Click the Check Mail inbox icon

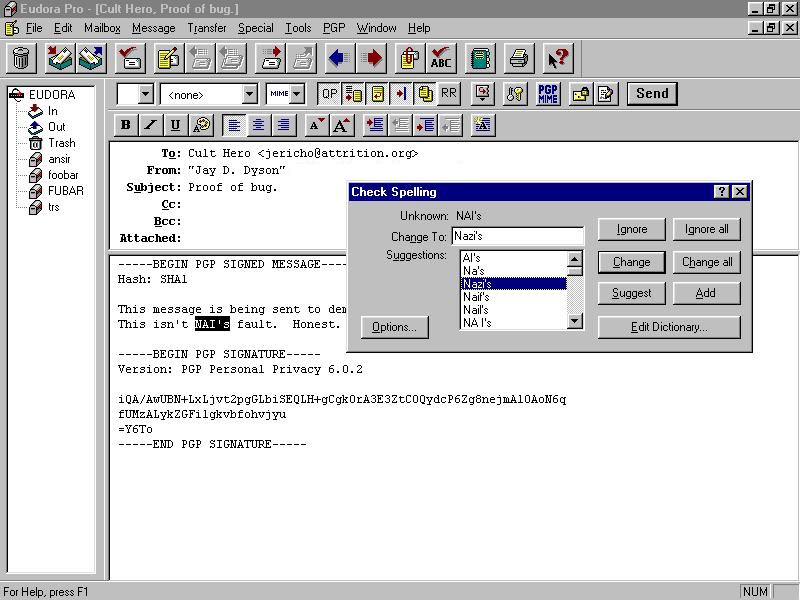click(61, 59)
